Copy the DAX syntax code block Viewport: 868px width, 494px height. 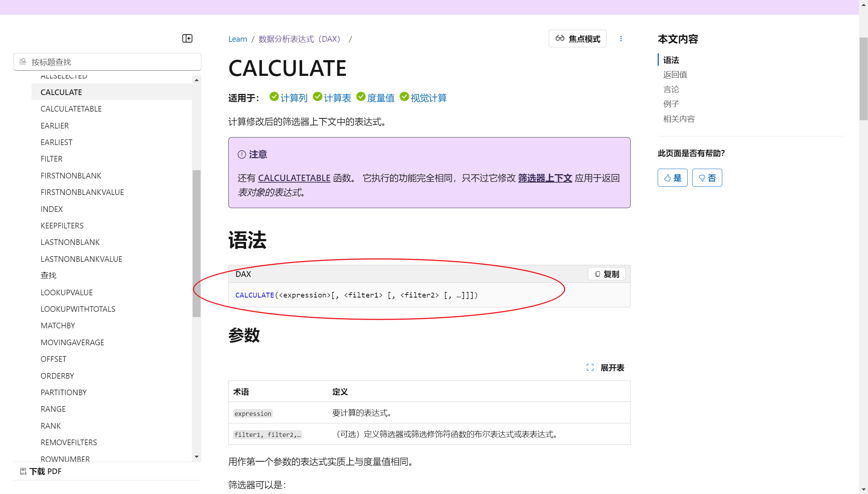pos(607,274)
